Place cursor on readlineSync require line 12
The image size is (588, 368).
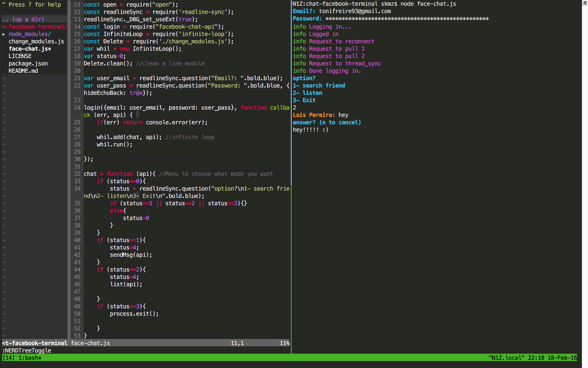tap(159, 12)
